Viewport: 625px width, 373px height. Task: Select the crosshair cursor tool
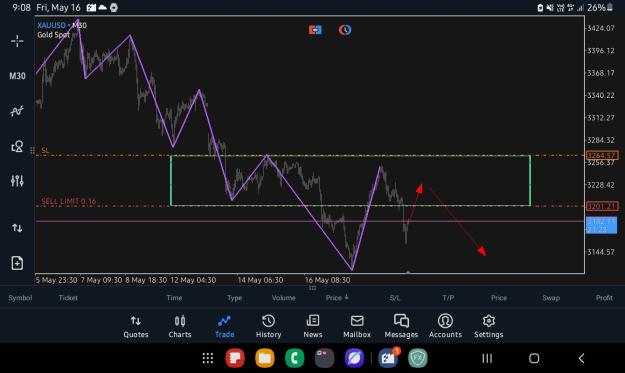coord(17,41)
